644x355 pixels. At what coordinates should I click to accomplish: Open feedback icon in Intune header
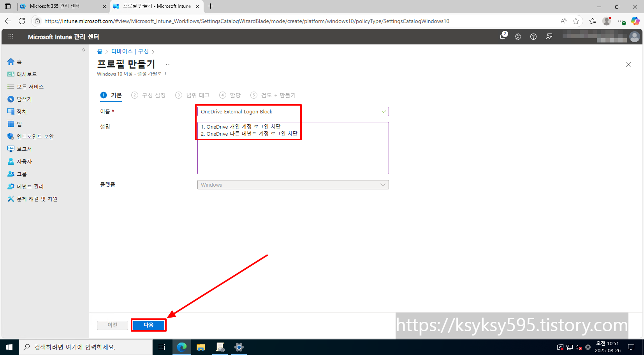[549, 37]
